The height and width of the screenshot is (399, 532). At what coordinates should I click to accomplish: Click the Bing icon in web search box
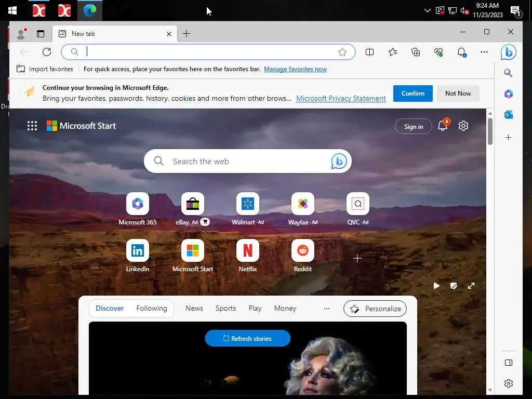pos(339,161)
